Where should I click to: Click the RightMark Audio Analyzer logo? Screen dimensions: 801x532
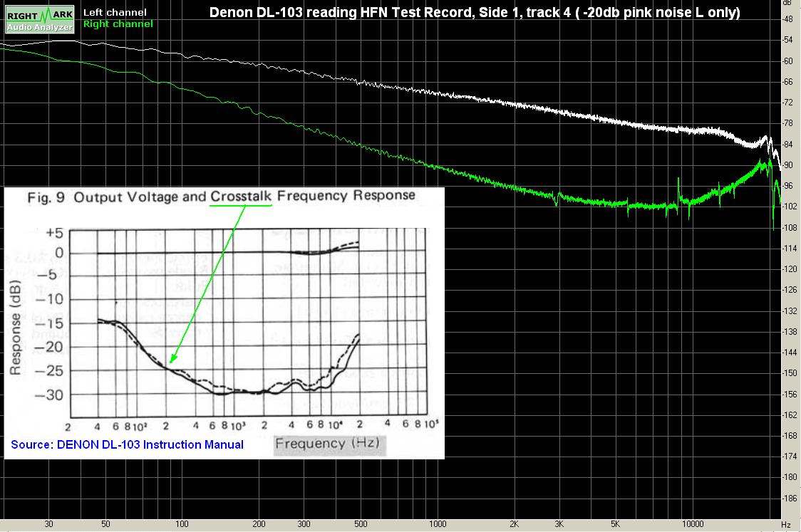[39, 20]
